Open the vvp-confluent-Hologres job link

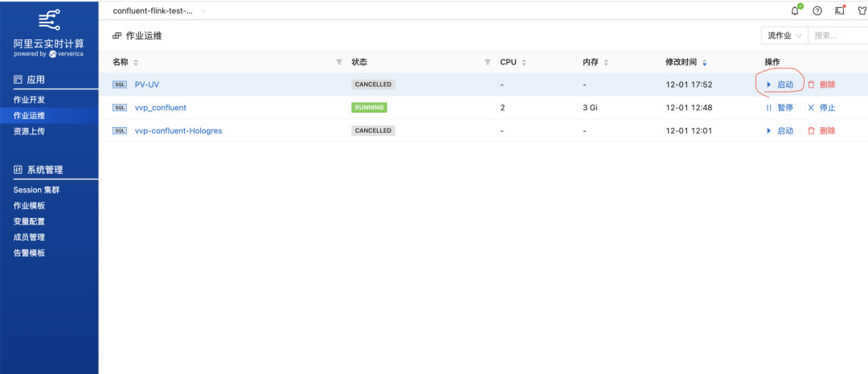[178, 131]
